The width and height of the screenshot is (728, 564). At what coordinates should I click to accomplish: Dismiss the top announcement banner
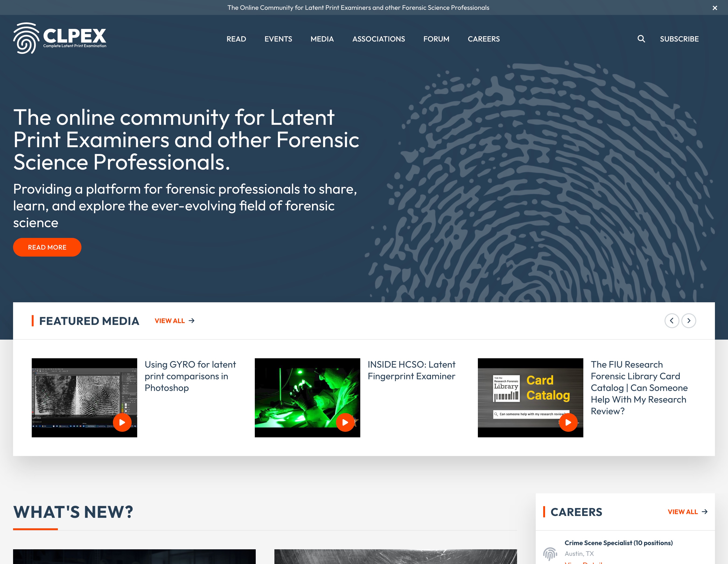716,8
